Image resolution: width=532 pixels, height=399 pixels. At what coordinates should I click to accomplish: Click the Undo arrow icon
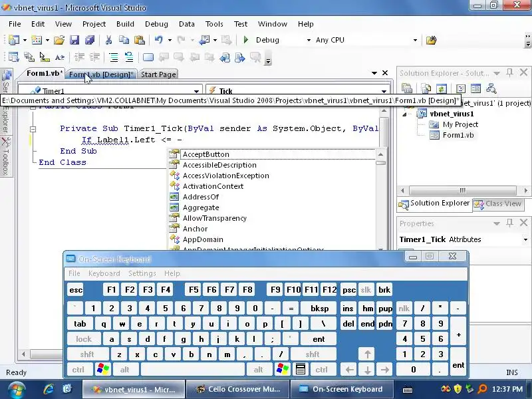click(x=158, y=40)
